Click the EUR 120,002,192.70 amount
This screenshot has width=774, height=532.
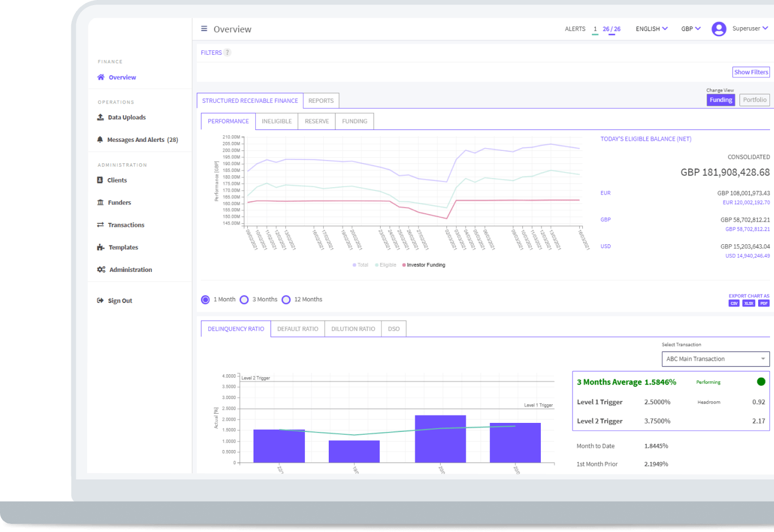tap(746, 202)
